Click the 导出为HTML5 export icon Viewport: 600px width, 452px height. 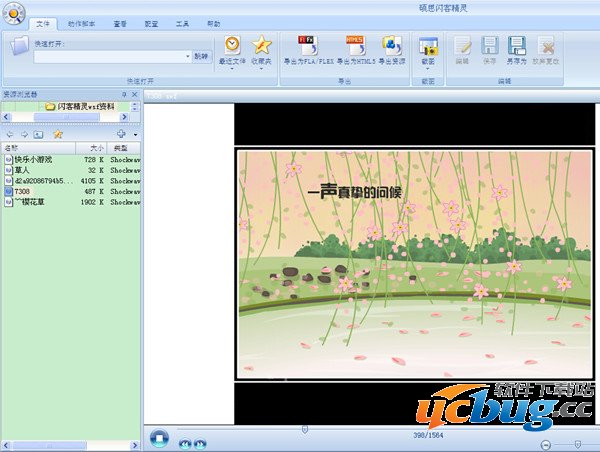(354, 45)
